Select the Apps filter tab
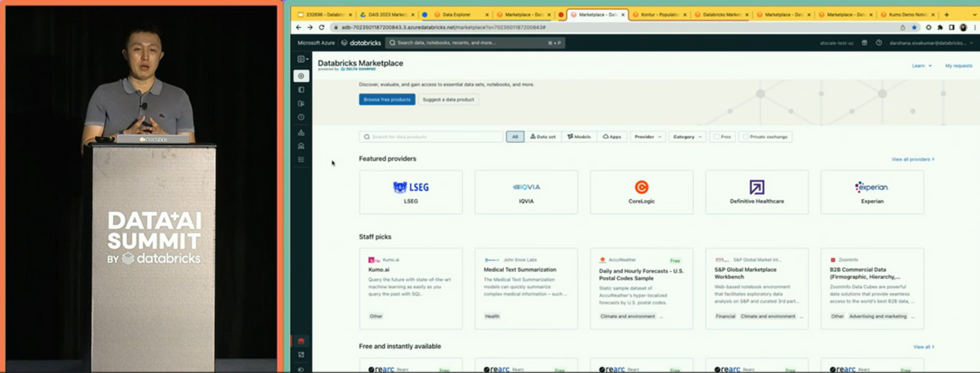Viewport: 980px width, 373px height. point(612,137)
